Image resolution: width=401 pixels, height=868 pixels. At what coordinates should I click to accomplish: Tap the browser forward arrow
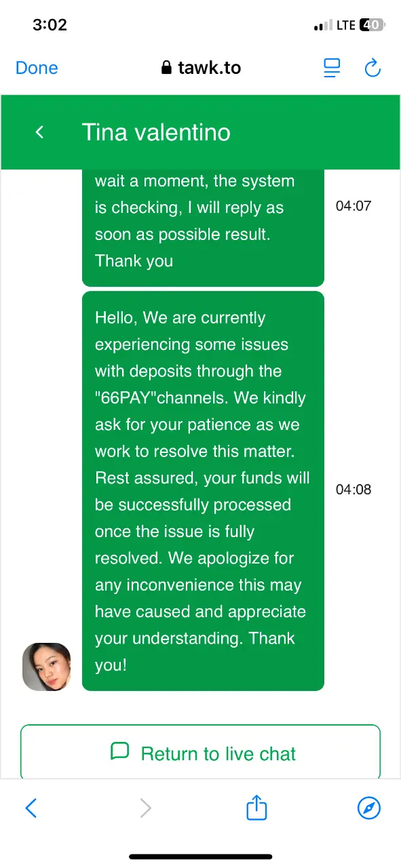pyautogui.click(x=145, y=808)
